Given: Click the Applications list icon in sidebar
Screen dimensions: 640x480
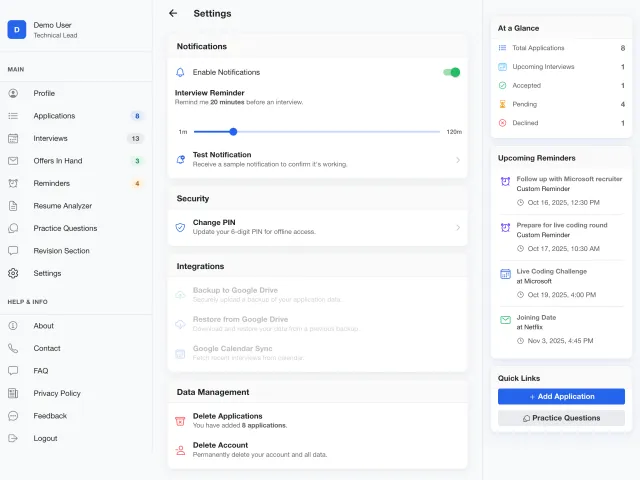Looking at the screenshot, I should point(13,116).
